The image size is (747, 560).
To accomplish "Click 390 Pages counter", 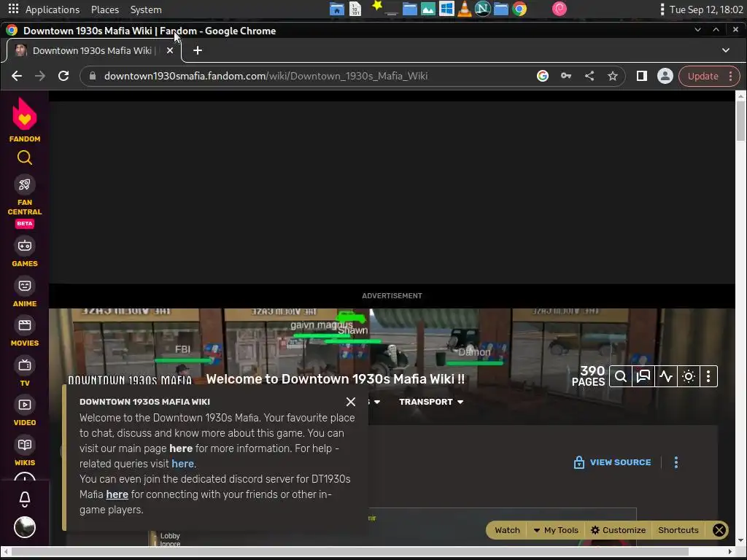I will 589,376.
